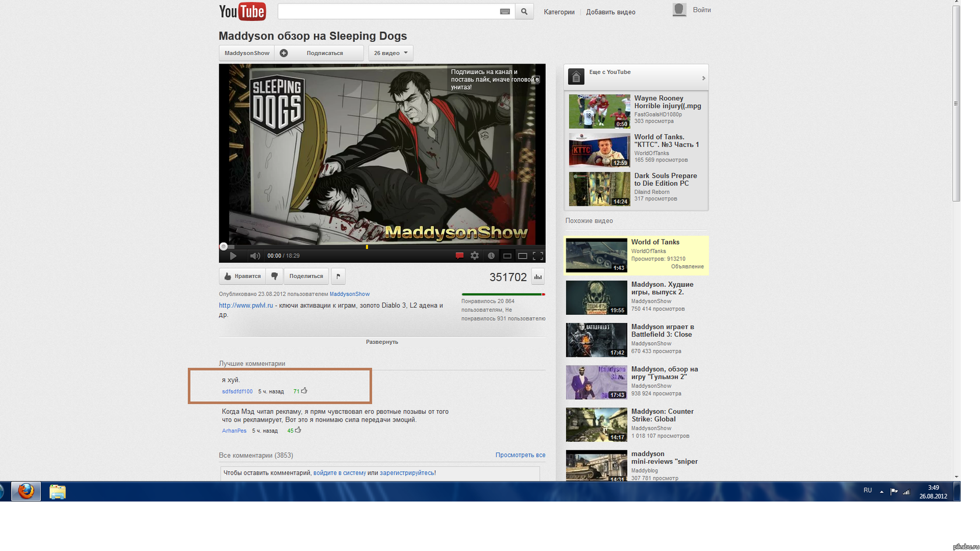Subscribe via the plus icon by Подписаться
The height and width of the screenshot is (551, 980).
tap(284, 53)
